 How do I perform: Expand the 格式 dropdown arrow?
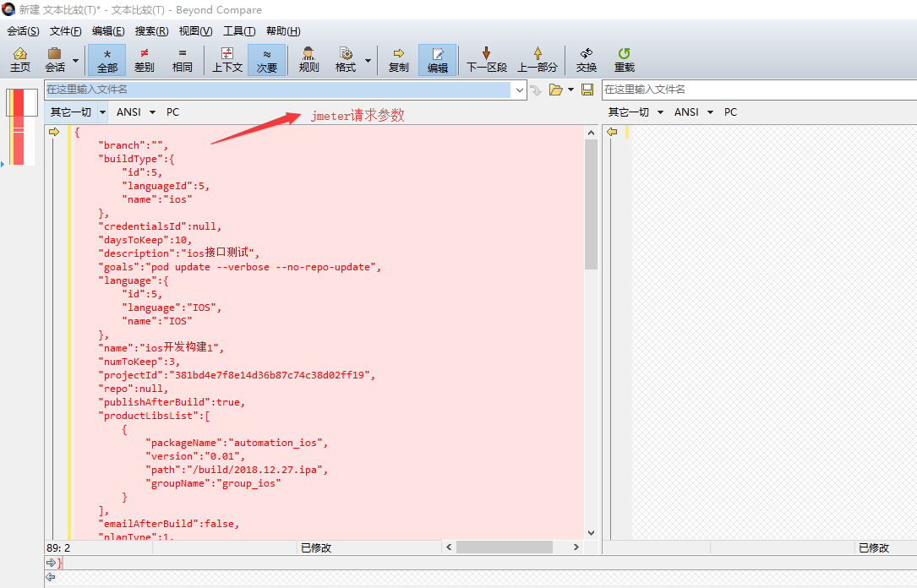click(x=368, y=60)
